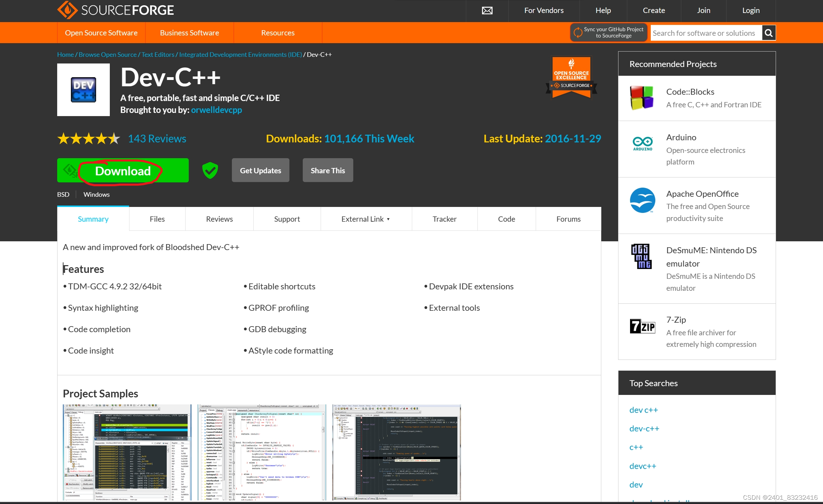Image resolution: width=823 pixels, height=504 pixels.
Task: Click the 'devc++' top search link
Action: click(x=643, y=466)
